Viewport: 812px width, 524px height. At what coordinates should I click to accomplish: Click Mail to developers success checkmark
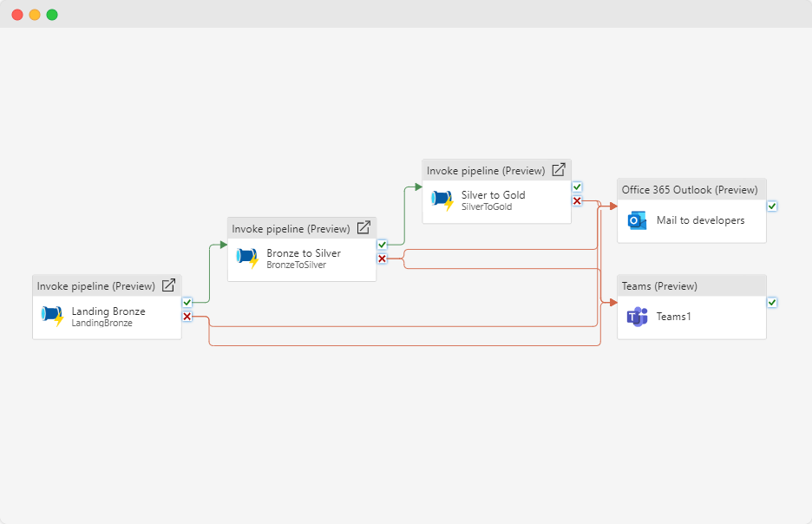point(772,206)
